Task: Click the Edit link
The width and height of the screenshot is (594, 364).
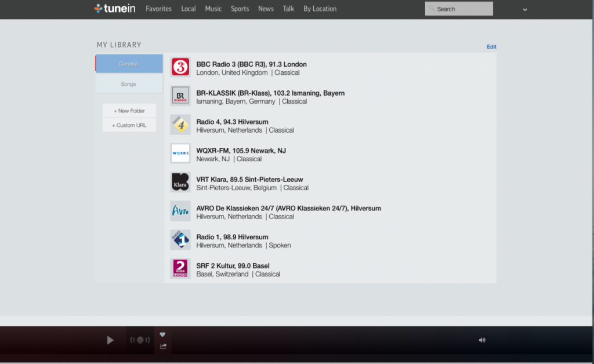Action: pos(491,46)
